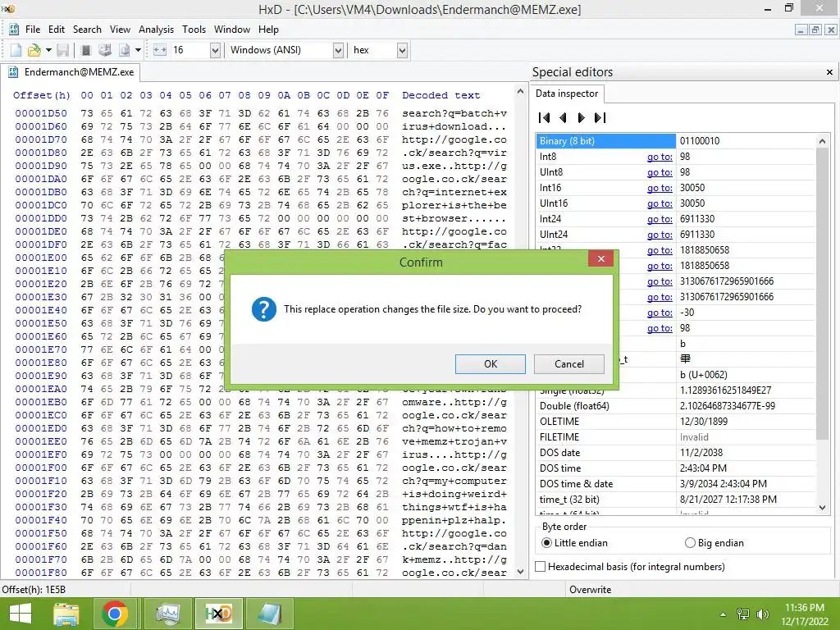Click the Open file toolbar icon
The width and height of the screenshot is (840, 630).
(x=34, y=50)
